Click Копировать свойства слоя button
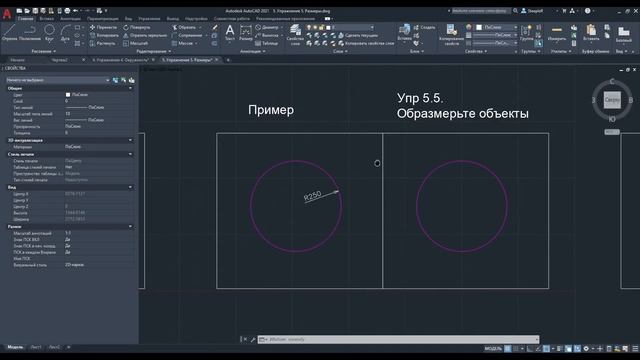Viewport: 640px width, 360px height. tap(366, 43)
